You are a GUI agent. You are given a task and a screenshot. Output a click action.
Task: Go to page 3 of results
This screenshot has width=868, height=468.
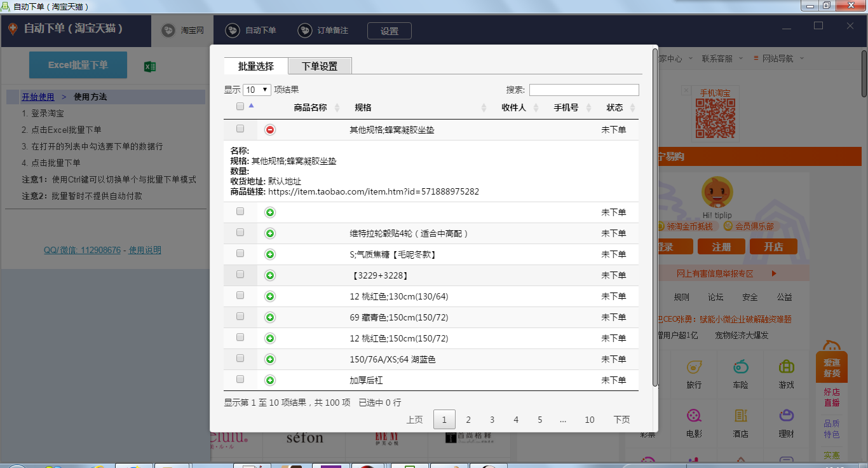(x=492, y=420)
